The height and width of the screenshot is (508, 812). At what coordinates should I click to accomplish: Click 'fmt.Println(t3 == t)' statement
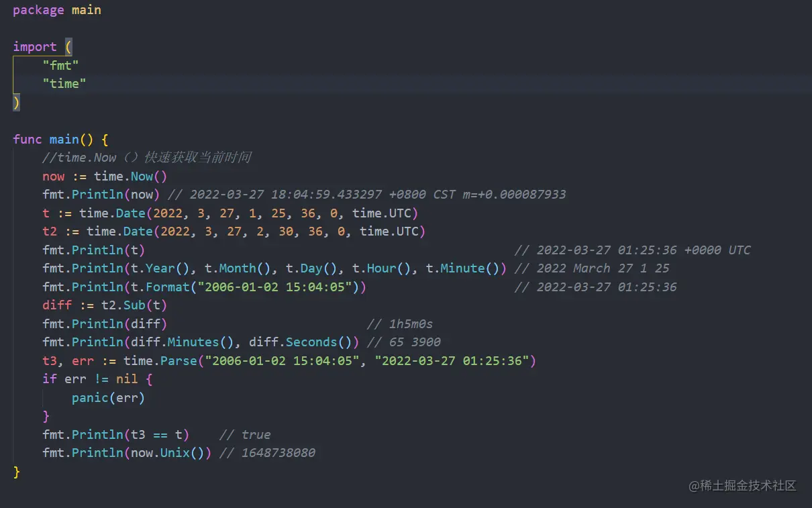coord(116,434)
